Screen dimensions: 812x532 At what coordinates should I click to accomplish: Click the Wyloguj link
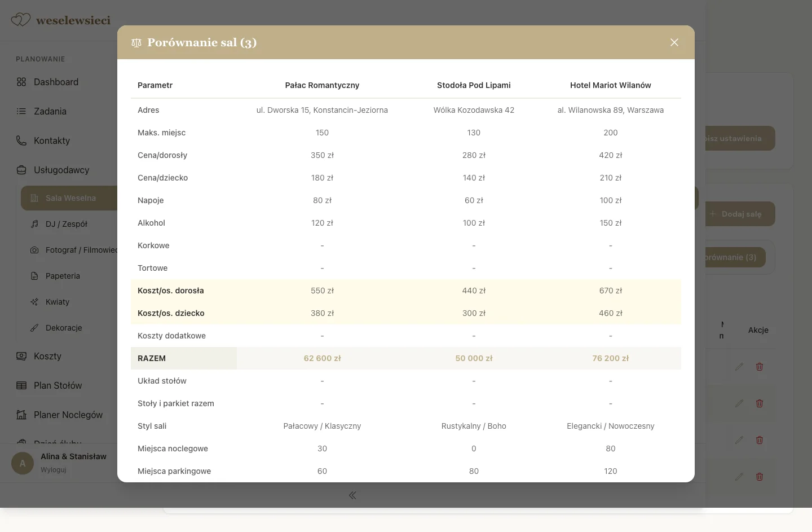point(54,469)
